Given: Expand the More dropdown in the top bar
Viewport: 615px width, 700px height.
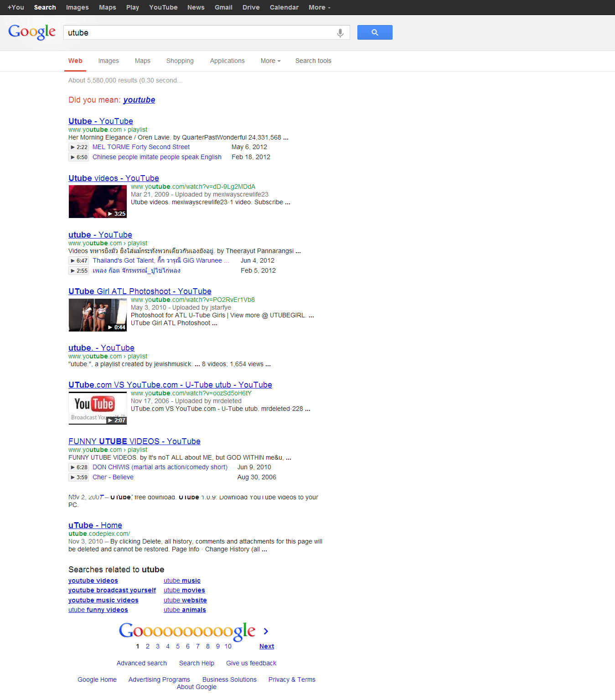Looking at the screenshot, I should 320,7.
